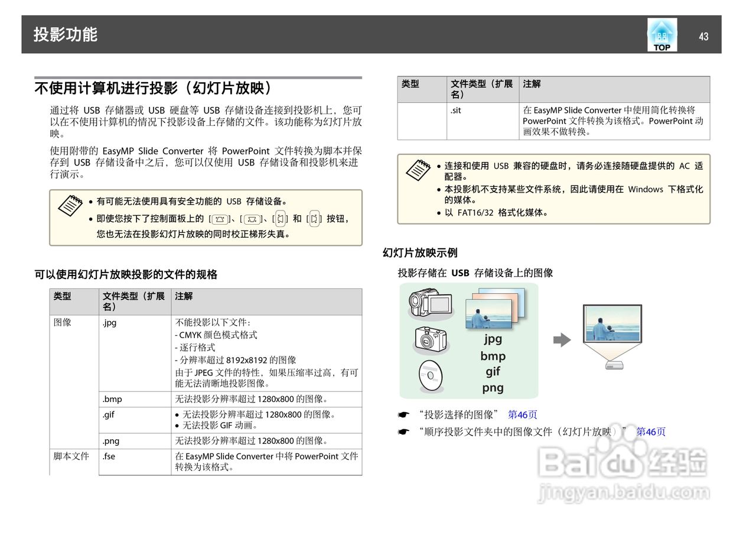Open the link to page 46 after 投影选择的图像
This screenshot has width=756, height=535.
(x=523, y=415)
